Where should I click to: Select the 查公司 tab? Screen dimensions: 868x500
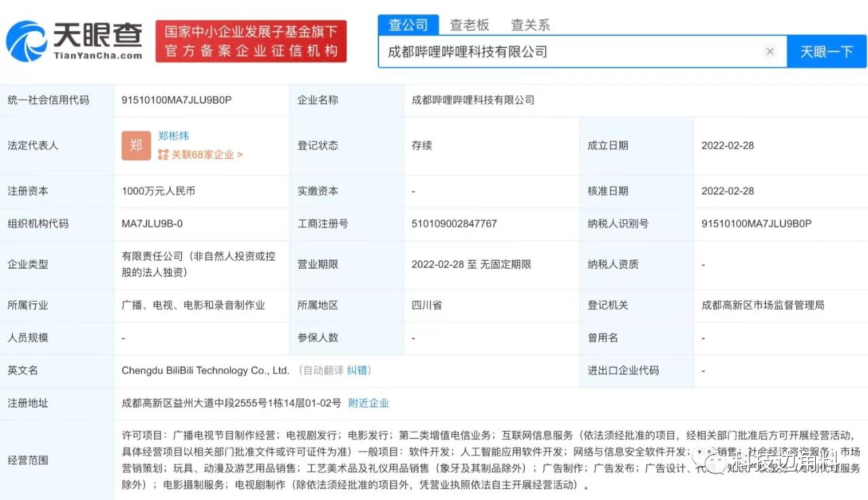(408, 25)
